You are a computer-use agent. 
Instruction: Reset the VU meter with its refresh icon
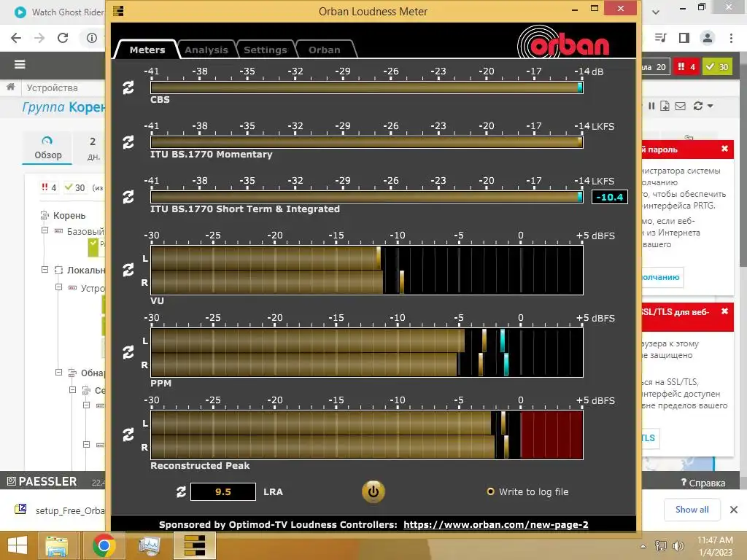point(128,270)
